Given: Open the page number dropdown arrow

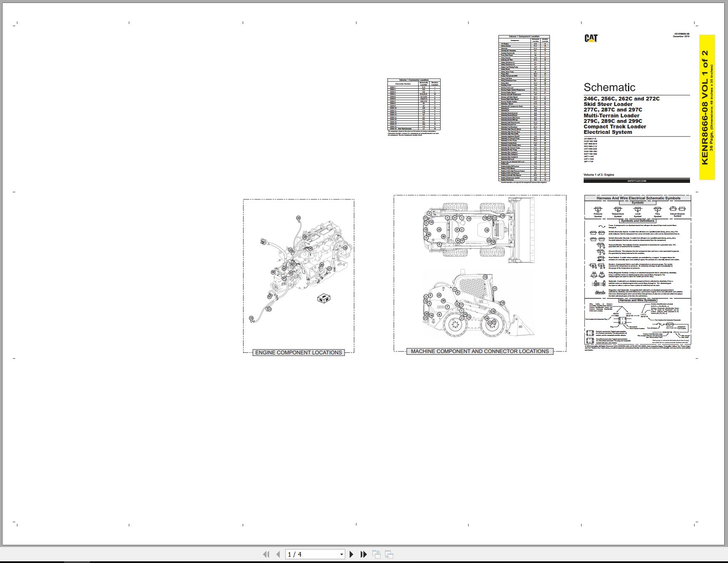Looking at the screenshot, I should click(341, 554).
